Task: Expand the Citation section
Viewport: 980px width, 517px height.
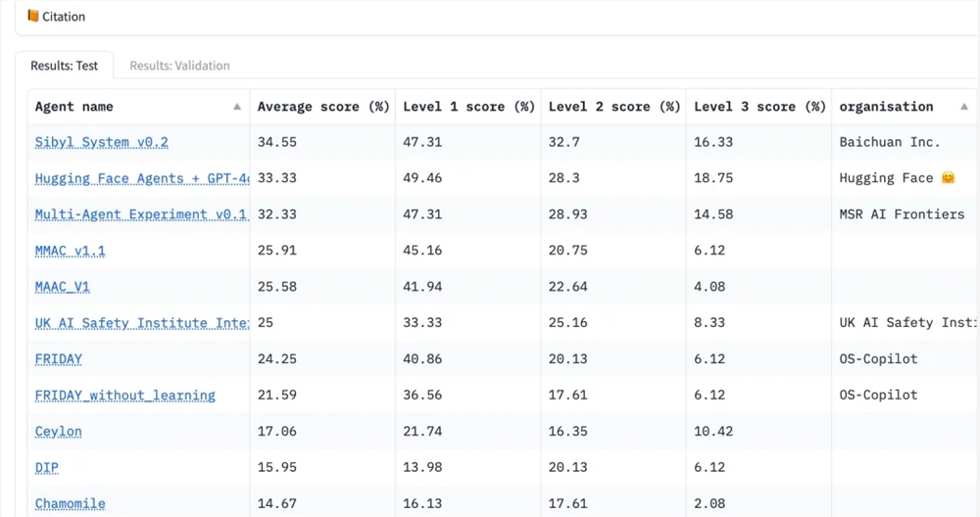Action: [64, 17]
